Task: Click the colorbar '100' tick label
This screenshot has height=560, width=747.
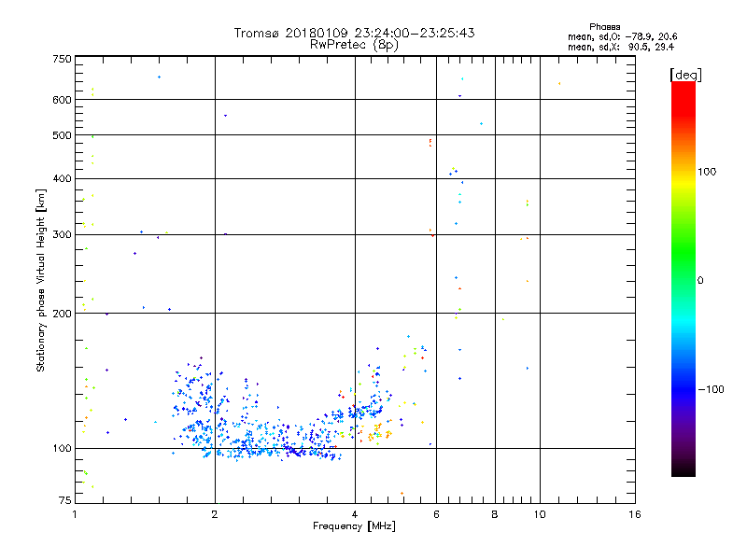Action: 707,172
